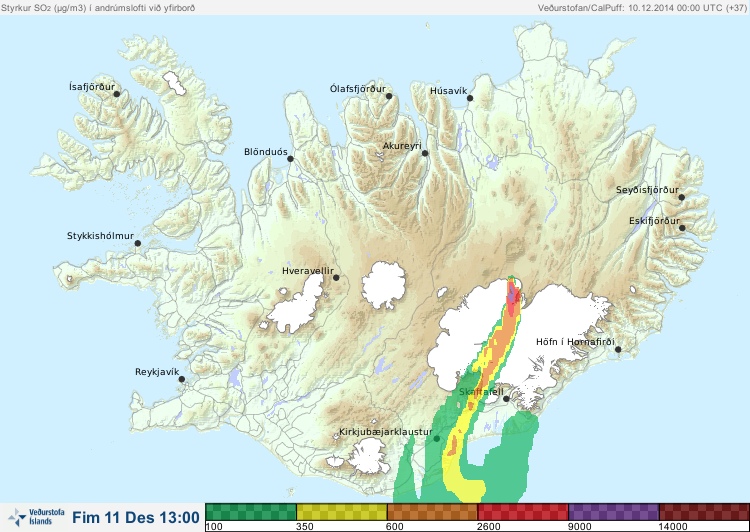This screenshot has width=750, height=532.
Task: Click the Veðurstofa Íslands logo
Action: pos(36,517)
